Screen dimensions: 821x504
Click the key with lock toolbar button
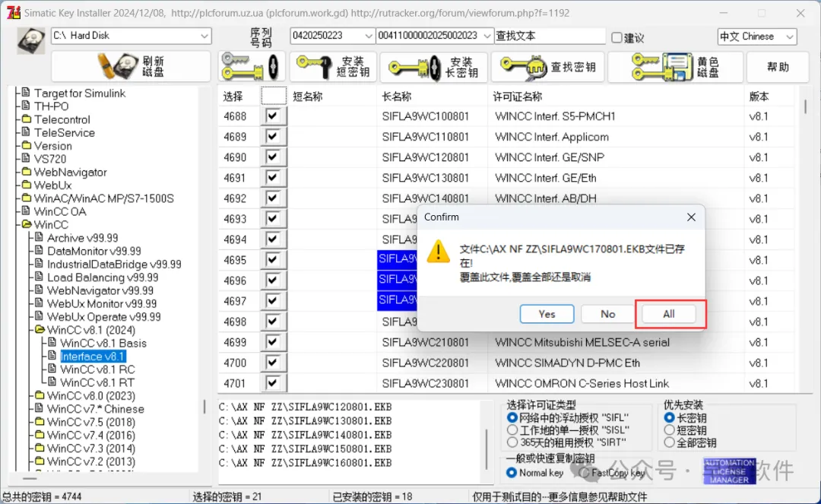[252, 66]
